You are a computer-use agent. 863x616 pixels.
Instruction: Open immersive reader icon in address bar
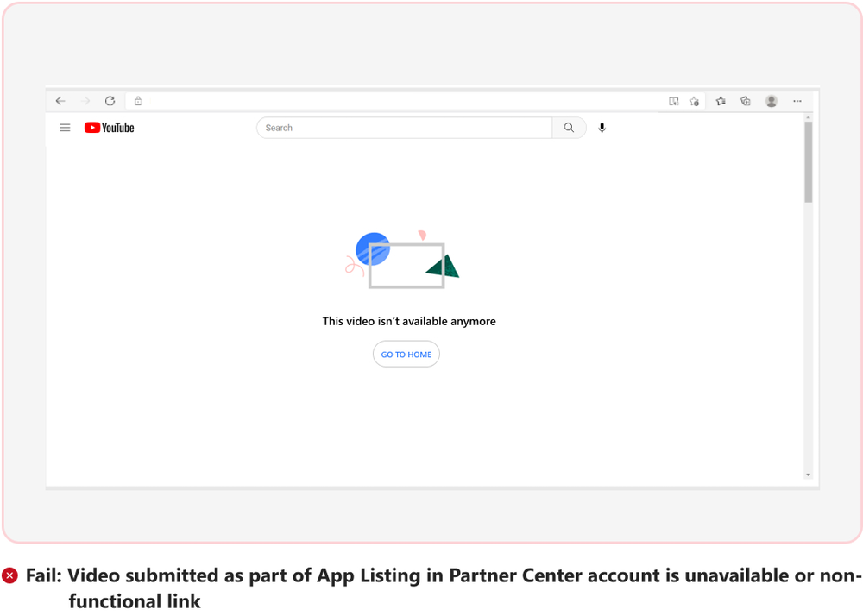(674, 101)
